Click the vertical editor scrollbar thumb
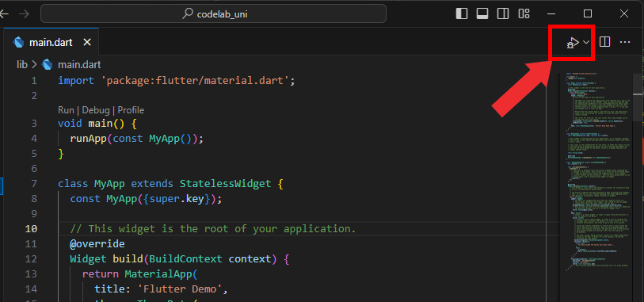644x302 pixels. 638,97
